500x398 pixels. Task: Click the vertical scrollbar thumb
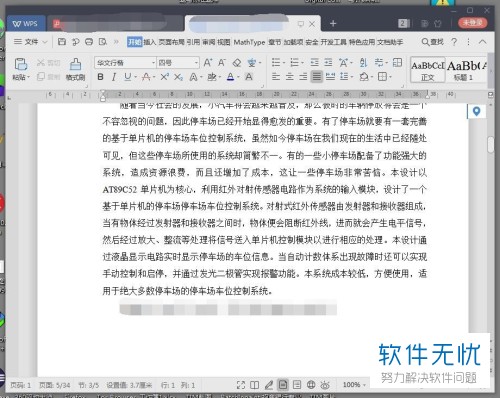[x=490, y=145]
